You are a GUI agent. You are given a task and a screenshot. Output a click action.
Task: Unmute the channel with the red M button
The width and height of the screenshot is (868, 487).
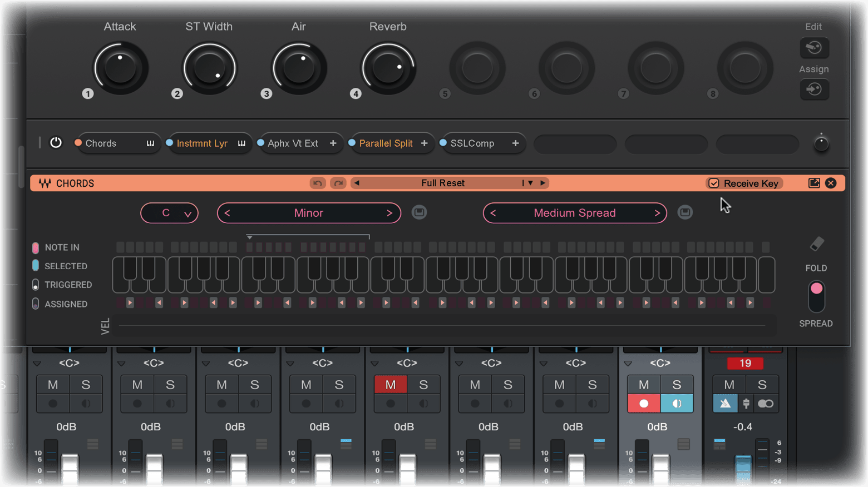click(391, 385)
